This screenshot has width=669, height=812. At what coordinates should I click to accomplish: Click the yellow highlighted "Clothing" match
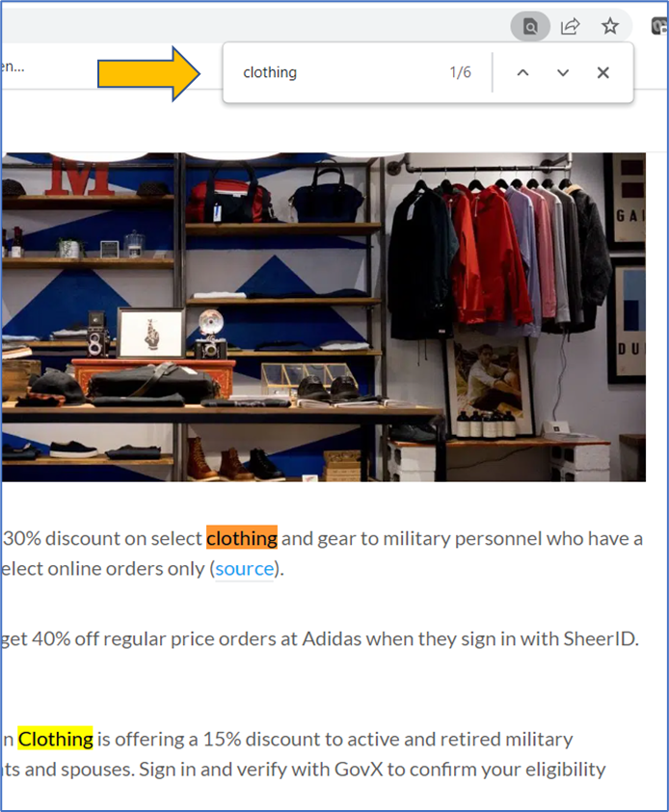[55, 739]
